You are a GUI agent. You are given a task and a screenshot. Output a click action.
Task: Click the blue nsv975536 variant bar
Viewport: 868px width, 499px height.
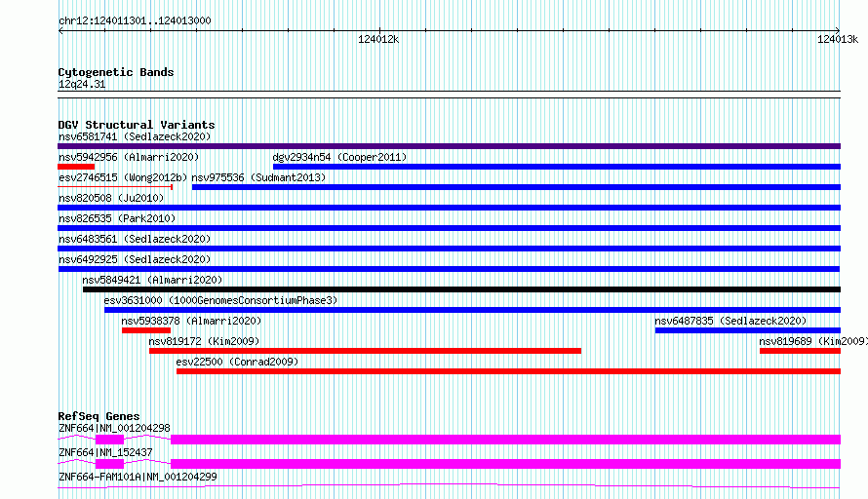(x=516, y=187)
